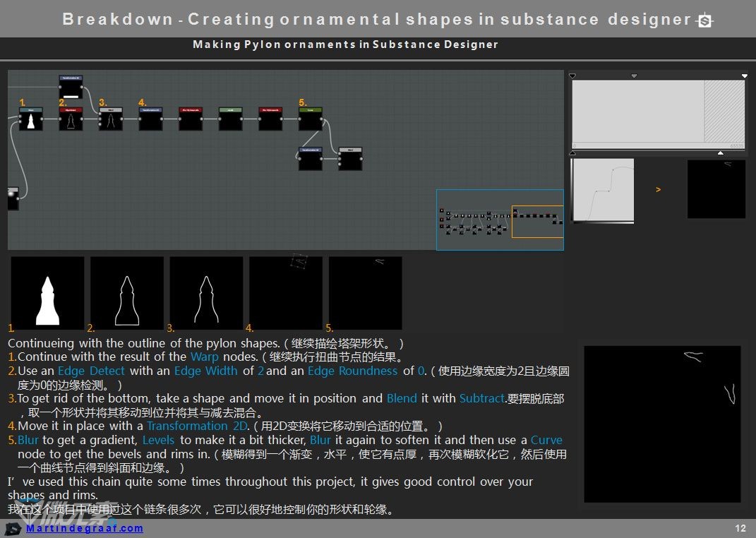756x538 pixels.
Task: Select the olive green Curve node
Action: (311, 119)
